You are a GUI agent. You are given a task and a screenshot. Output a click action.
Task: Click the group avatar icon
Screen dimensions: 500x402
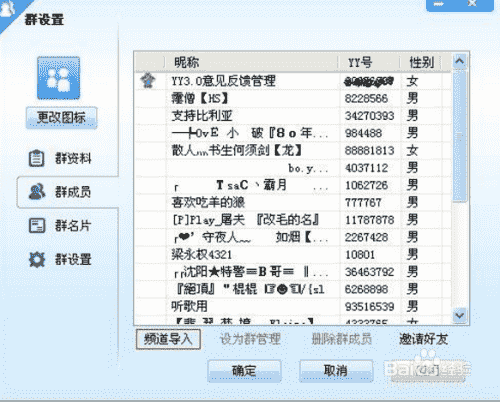tap(58, 78)
